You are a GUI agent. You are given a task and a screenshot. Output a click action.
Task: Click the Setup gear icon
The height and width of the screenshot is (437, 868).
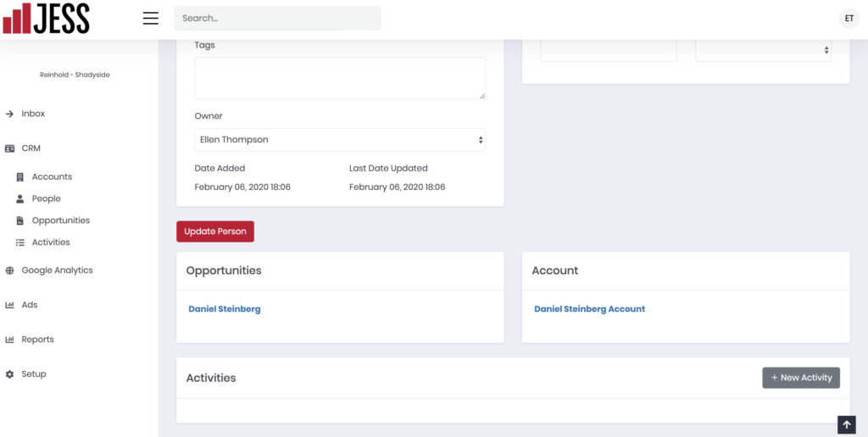[x=9, y=374]
